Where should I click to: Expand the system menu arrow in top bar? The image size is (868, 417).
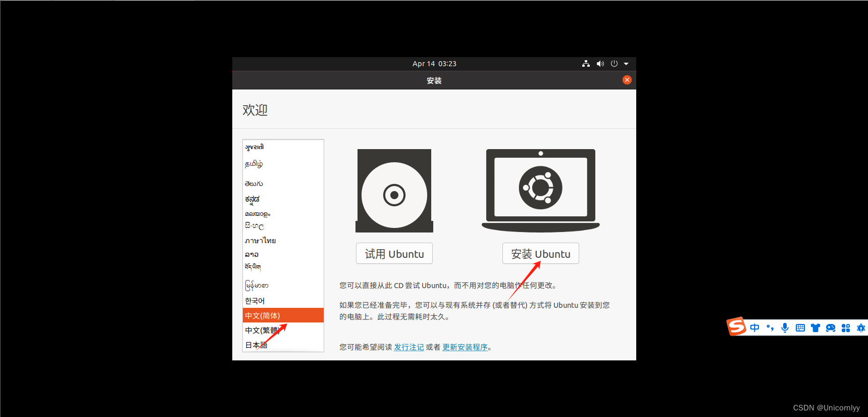[626, 64]
